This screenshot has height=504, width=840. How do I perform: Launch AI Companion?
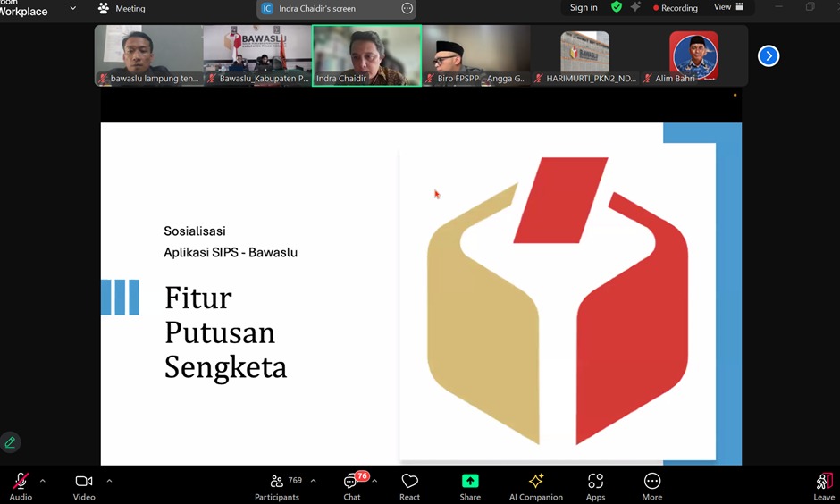pyautogui.click(x=535, y=486)
